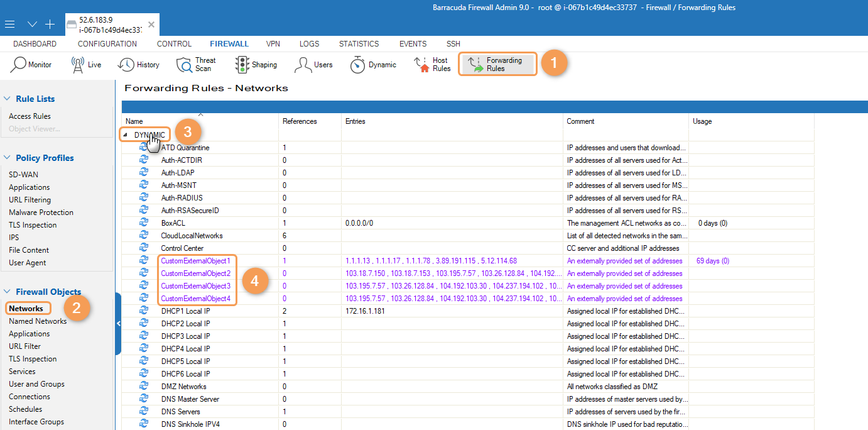Viewport: 868px width, 430px height.
Task: Open the History clock icon
Action: [x=126, y=65]
